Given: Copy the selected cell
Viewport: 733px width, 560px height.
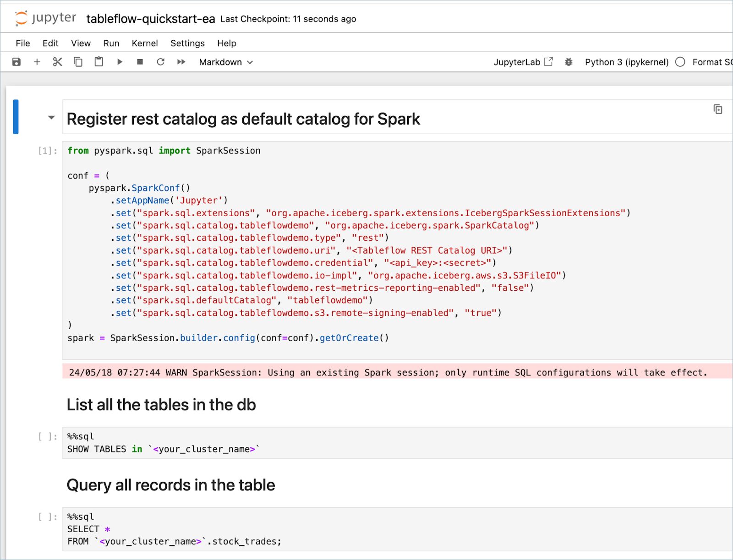Looking at the screenshot, I should click(78, 62).
